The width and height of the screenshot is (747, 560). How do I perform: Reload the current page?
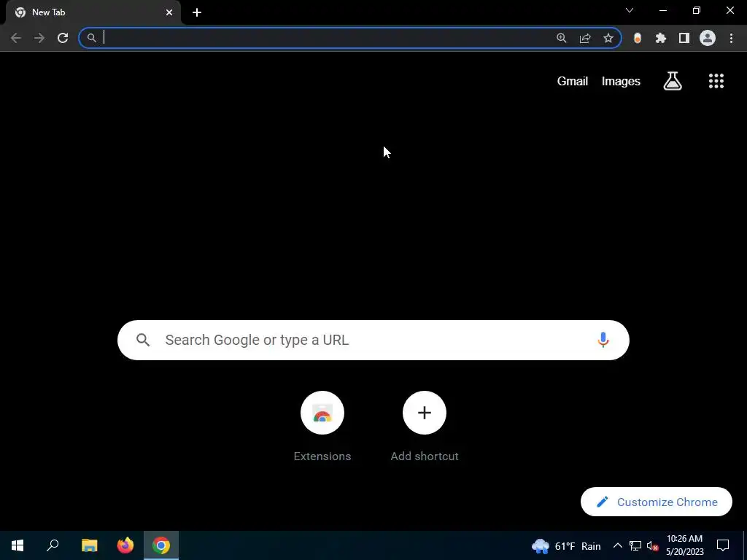(63, 38)
